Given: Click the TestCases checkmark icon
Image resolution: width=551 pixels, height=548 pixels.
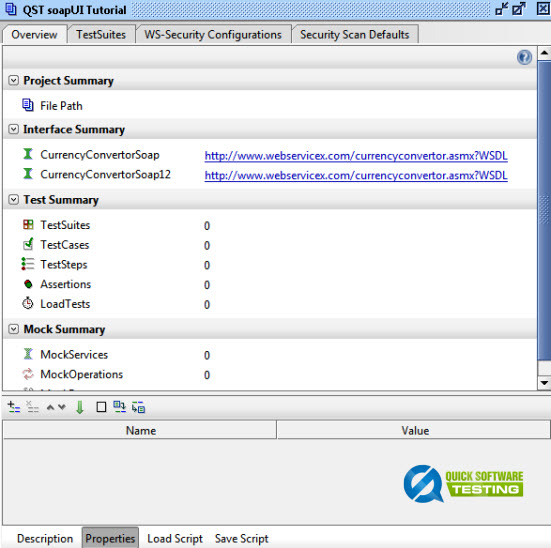Looking at the screenshot, I should [28, 244].
